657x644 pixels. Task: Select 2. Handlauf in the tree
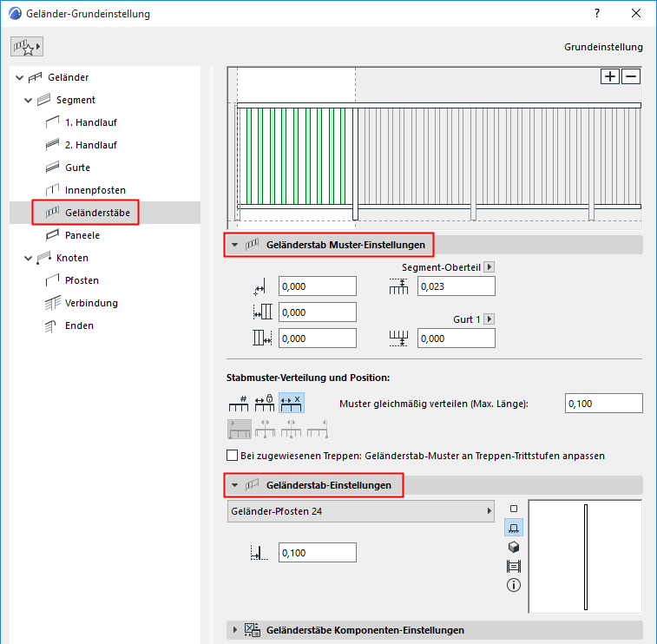(x=91, y=145)
